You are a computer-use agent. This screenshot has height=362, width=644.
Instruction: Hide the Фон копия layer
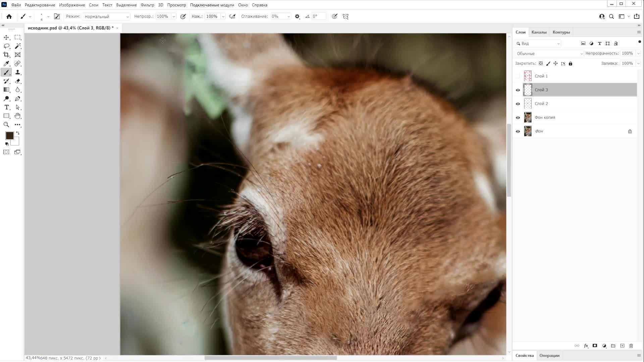(518, 117)
